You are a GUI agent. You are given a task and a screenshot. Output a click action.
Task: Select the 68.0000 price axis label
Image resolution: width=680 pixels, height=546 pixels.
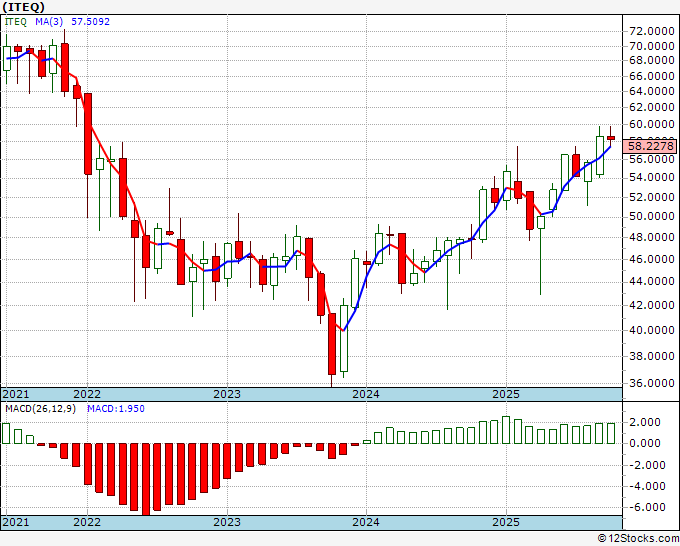652,60
